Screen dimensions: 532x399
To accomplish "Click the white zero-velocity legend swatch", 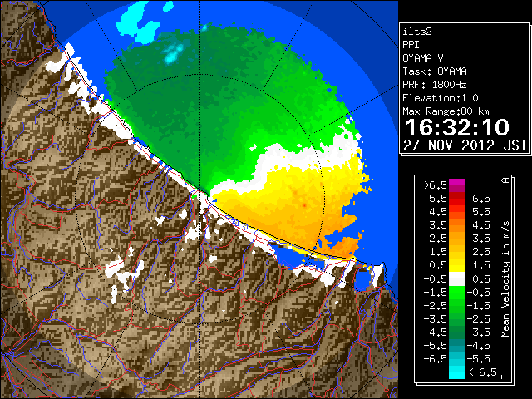I will [x=457, y=279].
